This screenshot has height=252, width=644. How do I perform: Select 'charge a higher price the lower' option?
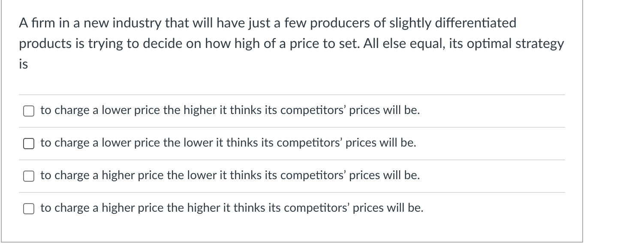click(x=28, y=176)
